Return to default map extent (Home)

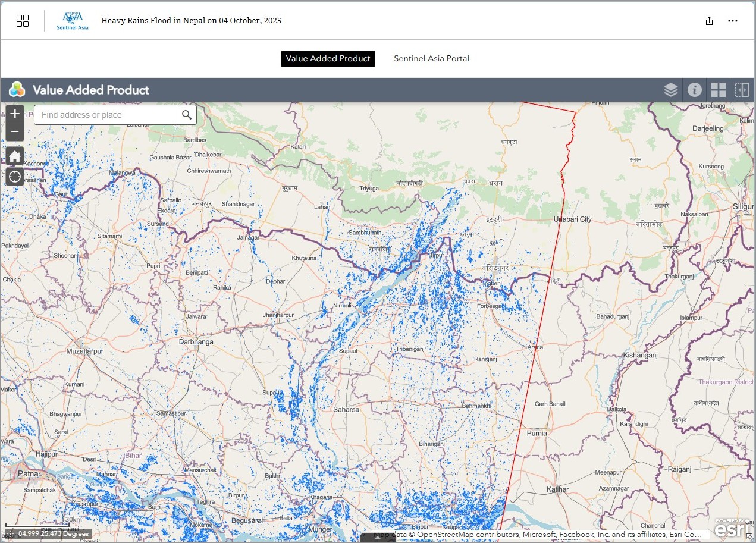pyautogui.click(x=15, y=156)
